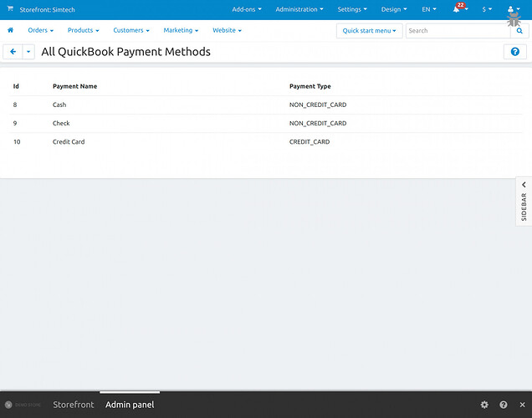Click the back arrow button

[13, 52]
